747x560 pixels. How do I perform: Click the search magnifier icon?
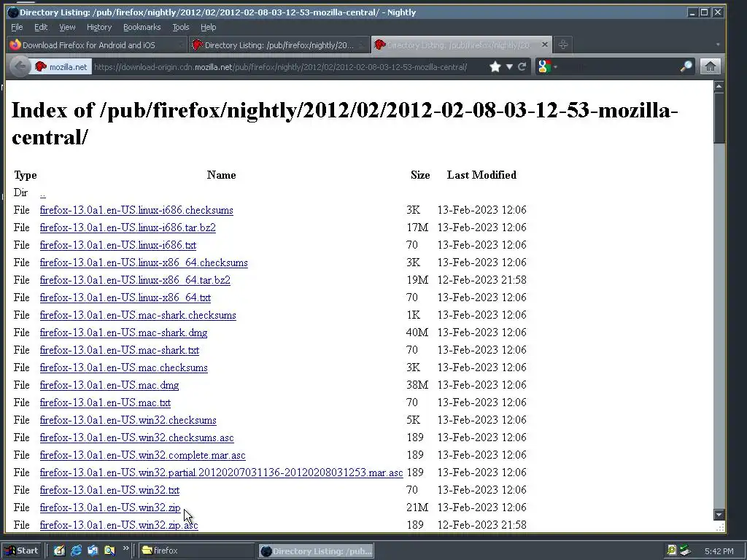coord(686,66)
